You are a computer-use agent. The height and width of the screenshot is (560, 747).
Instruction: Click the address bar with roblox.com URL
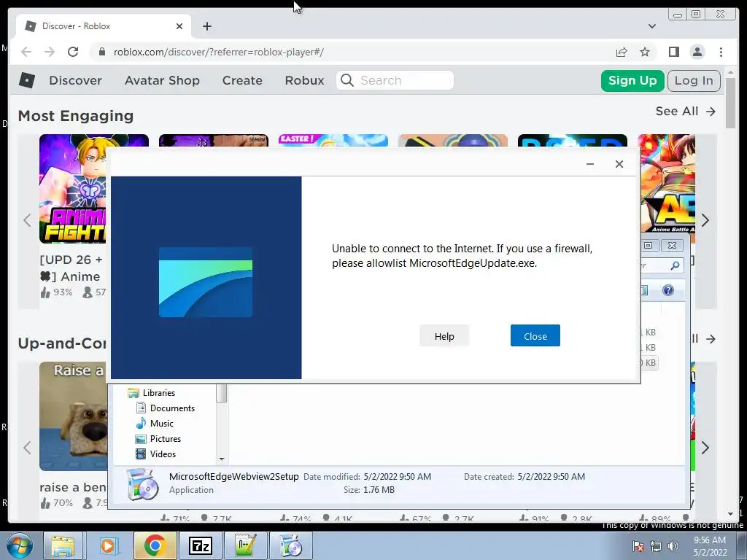350,52
